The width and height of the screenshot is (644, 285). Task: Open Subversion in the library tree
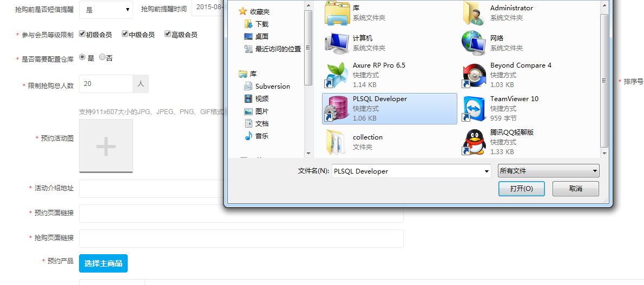tap(272, 87)
